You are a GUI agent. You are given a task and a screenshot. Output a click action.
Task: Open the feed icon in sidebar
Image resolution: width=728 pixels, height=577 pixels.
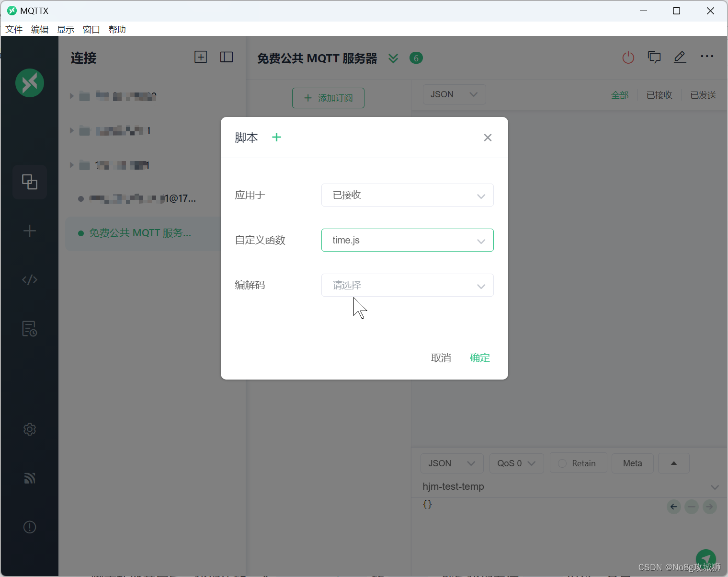(30, 478)
